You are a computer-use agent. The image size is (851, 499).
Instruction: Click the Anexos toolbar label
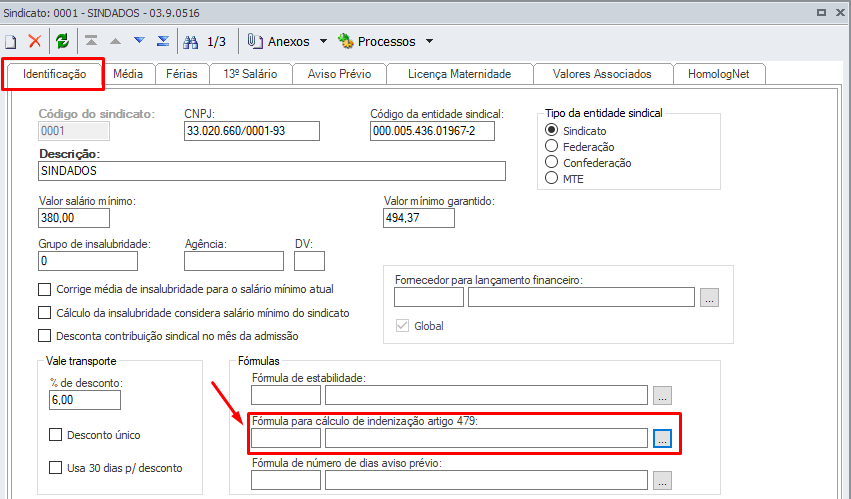coord(289,42)
